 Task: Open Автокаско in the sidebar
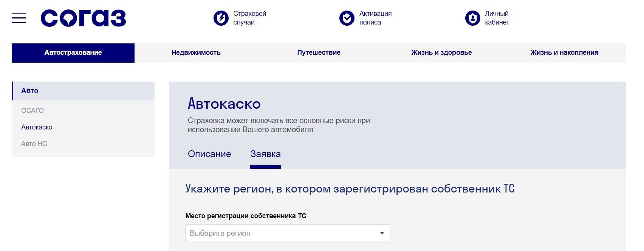pos(37,127)
